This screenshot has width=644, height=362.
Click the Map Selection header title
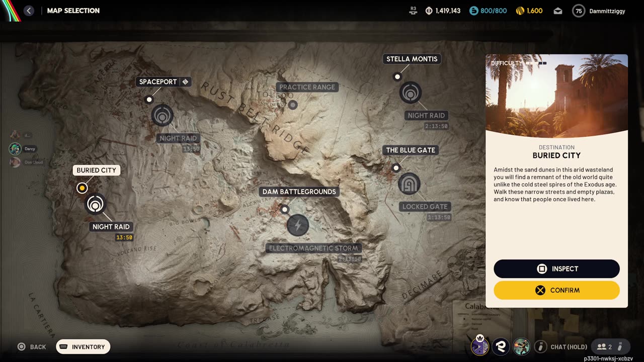tap(73, 11)
